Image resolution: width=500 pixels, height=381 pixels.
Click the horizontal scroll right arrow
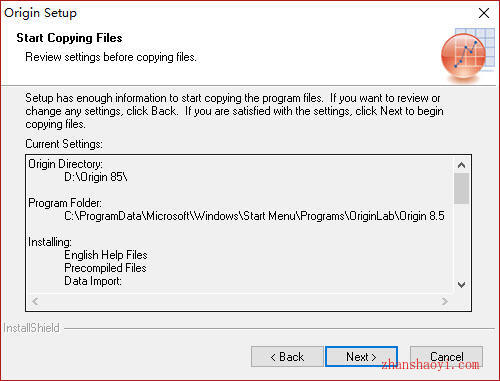point(445,302)
